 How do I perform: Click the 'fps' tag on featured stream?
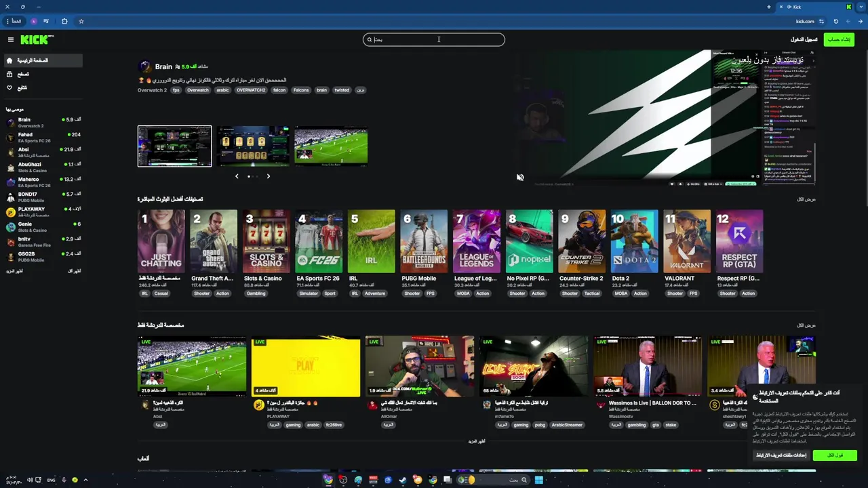coord(176,90)
